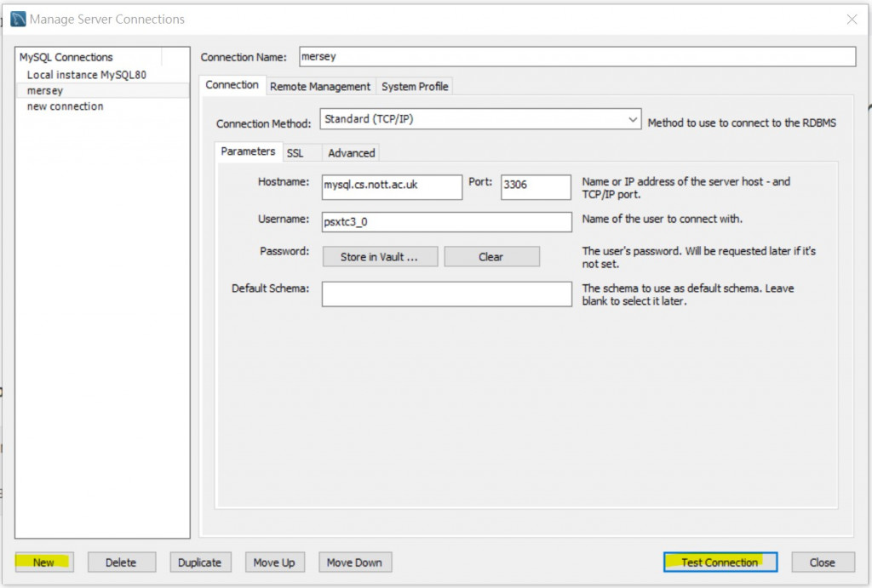Click the Connection Name field
872x588 pixels.
(577, 57)
